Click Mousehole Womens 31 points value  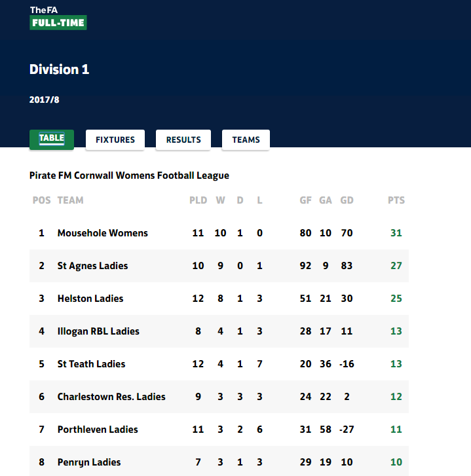click(396, 233)
